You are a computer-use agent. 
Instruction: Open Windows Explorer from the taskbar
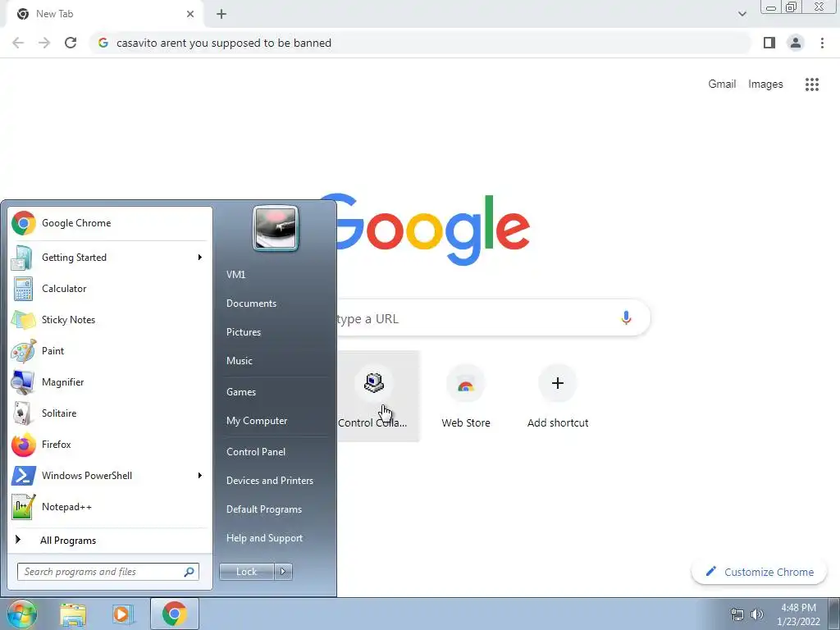tap(73, 614)
